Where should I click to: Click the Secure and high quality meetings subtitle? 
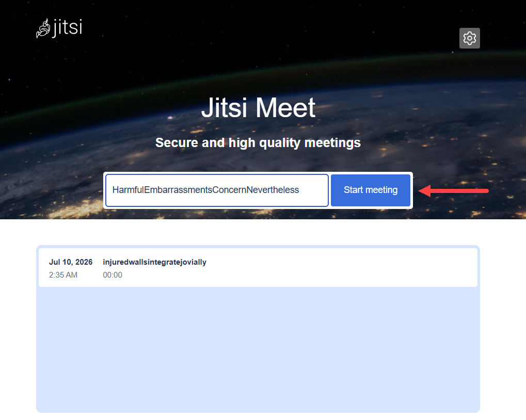[x=258, y=143]
